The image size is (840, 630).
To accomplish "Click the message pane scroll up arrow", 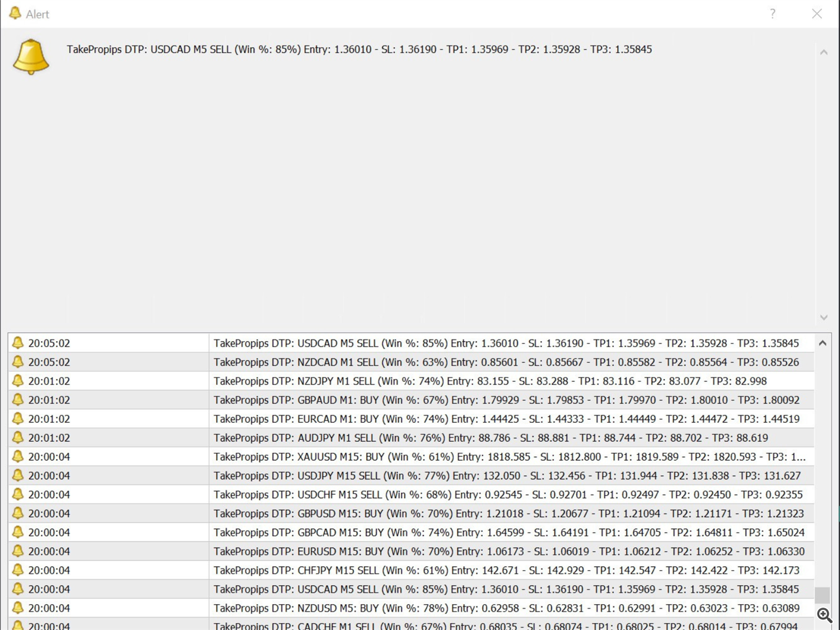I will (824, 52).
